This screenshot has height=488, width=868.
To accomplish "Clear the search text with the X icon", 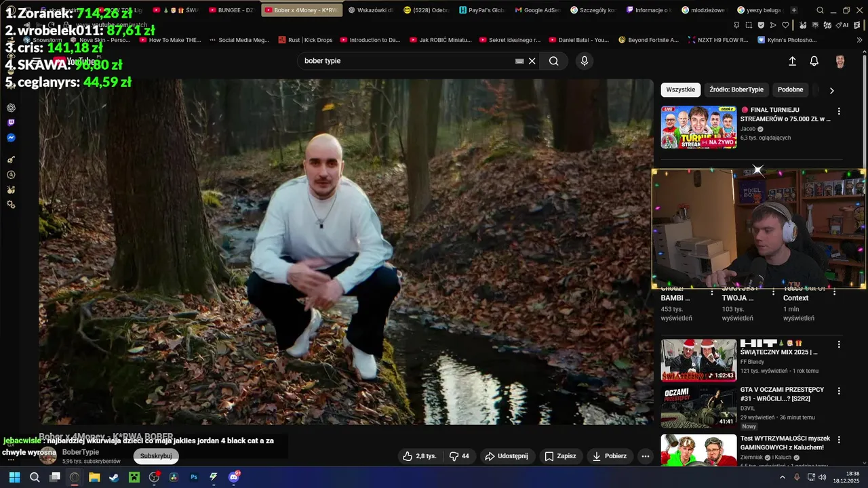I will pyautogui.click(x=532, y=61).
